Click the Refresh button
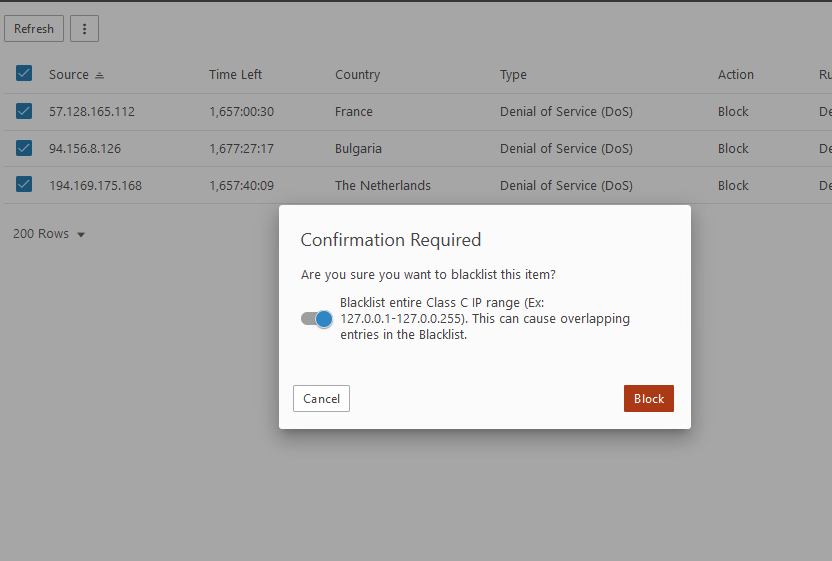The width and height of the screenshot is (832, 561). pyautogui.click(x=34, y=29)
